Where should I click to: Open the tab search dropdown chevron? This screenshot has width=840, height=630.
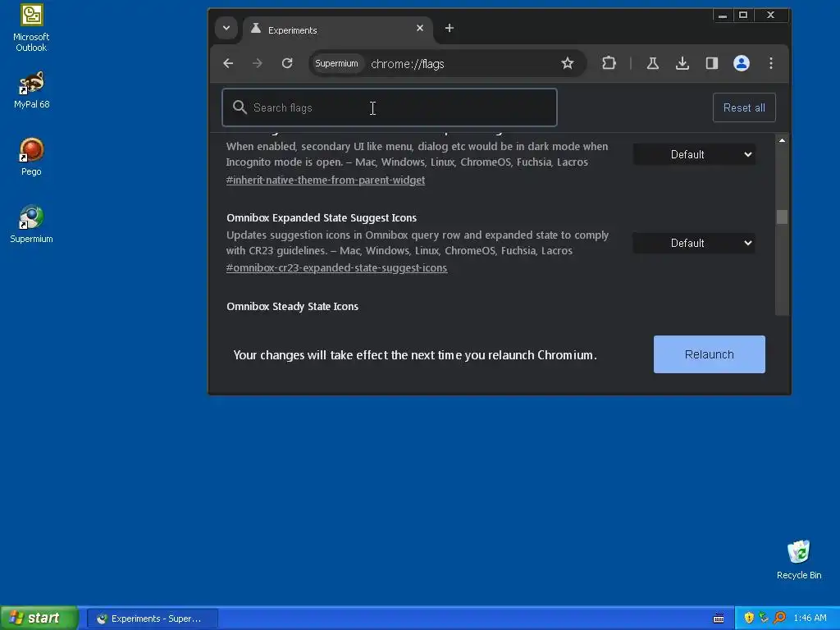click(226, 28)
